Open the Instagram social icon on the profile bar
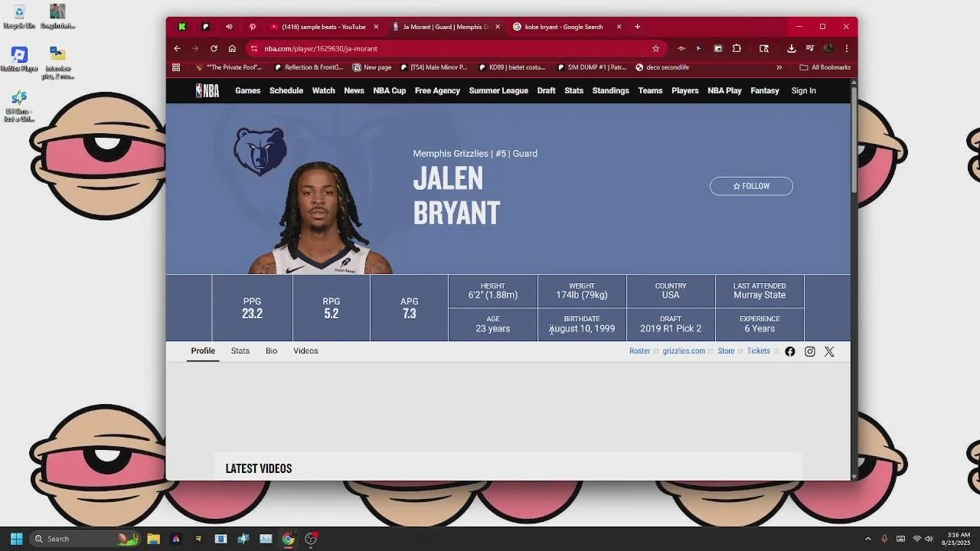 click(x=810, y=351)
